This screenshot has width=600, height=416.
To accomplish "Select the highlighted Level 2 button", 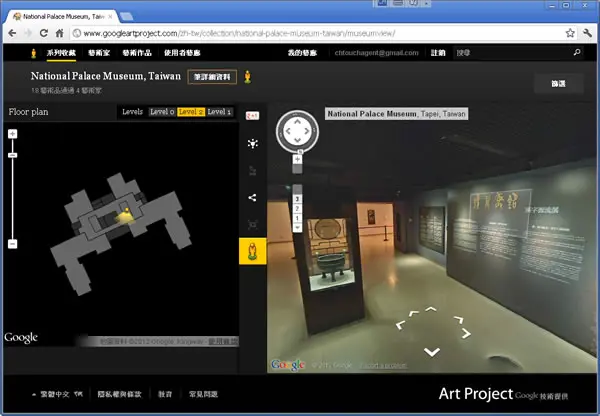I will click(x=191, y=112).
